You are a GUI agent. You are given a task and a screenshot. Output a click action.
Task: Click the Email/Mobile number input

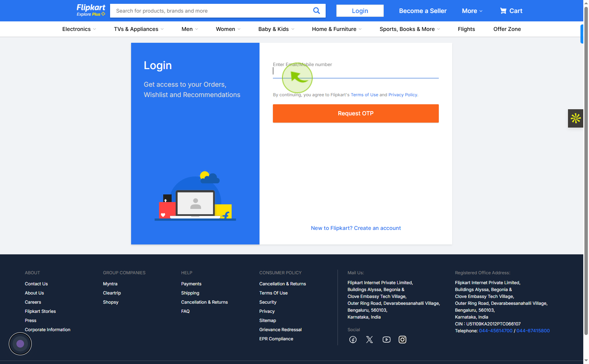pyautogui.click(x=355, y=71)
